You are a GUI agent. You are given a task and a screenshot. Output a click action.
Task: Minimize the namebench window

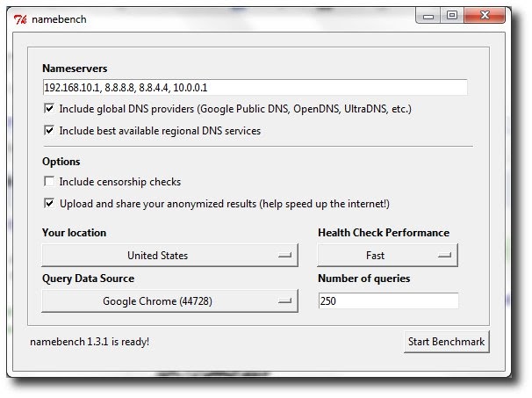point(428,16)
